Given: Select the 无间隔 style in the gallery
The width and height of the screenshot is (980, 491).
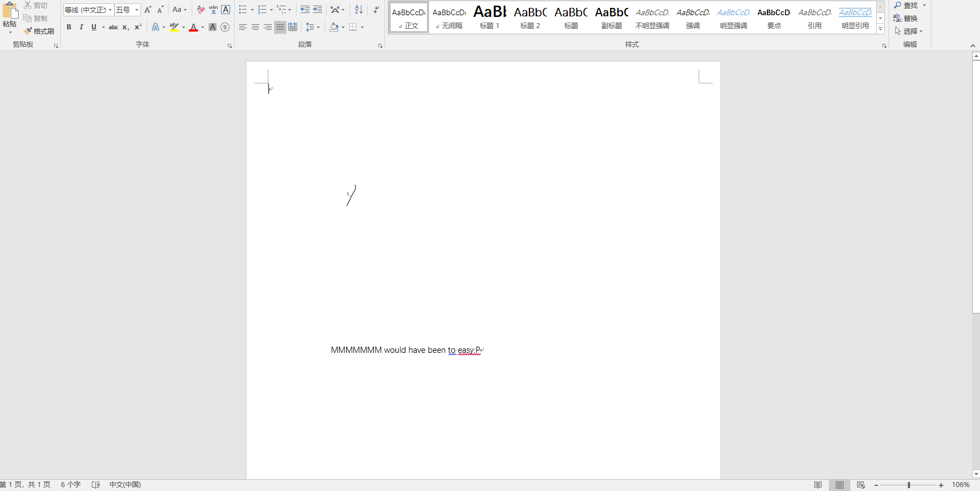Looking at the screenshot, I should tap(449, 17).
